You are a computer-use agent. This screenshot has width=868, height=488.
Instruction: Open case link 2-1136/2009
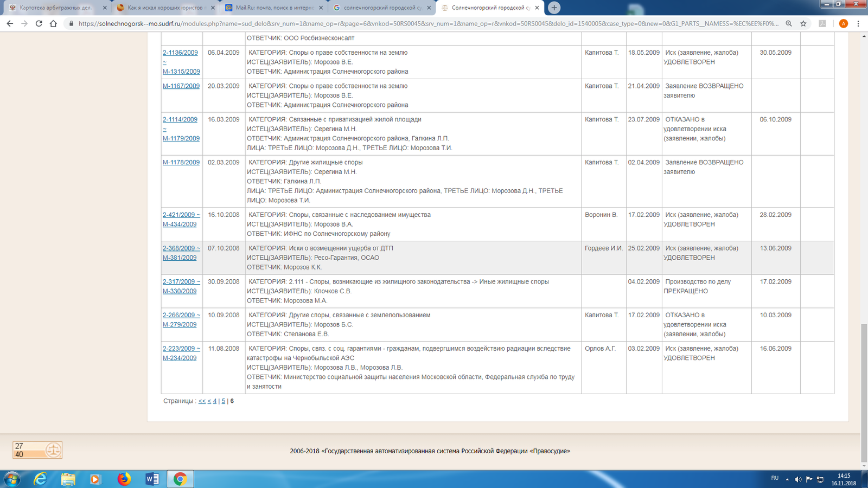[x=180, y=53]
